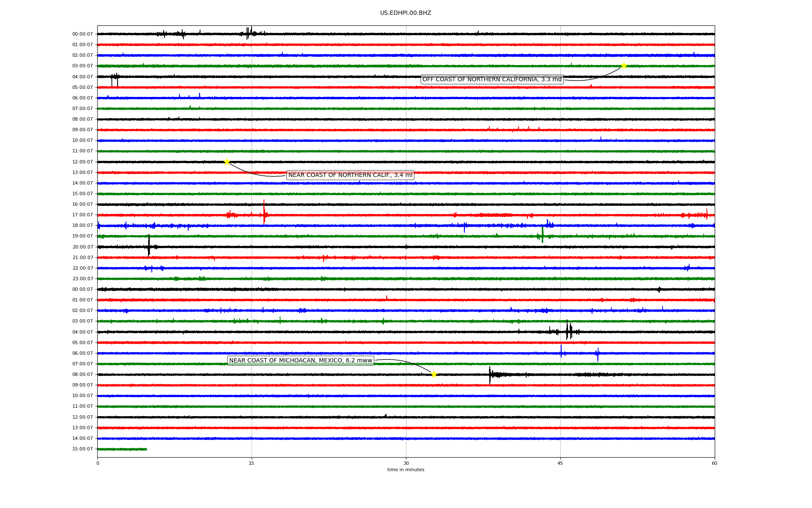Click the 15:00:07 label beside the short final green trace
This screenshot has width=812, height=508.
coord(82,449)
